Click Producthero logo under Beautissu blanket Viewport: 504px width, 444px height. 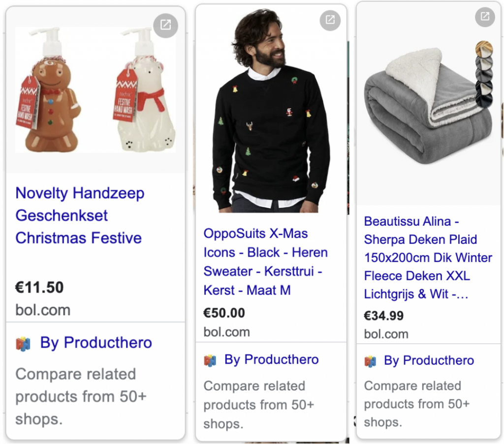pyautogui.click(x=370, y=361)
